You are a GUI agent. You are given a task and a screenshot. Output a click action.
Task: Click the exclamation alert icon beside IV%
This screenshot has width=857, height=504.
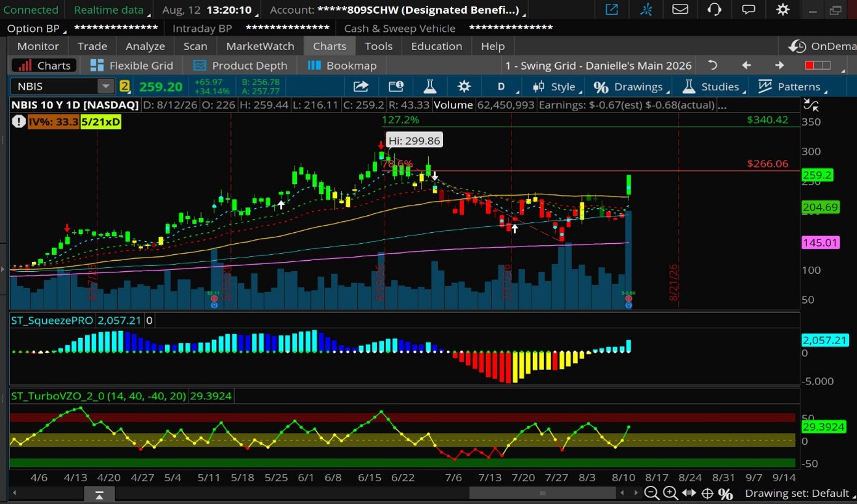(18, 122)
